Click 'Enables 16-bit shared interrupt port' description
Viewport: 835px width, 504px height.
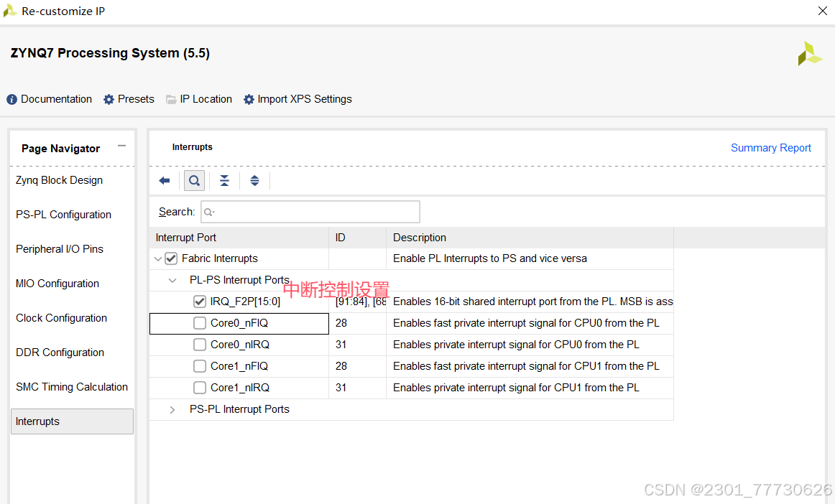click(533, 302)
